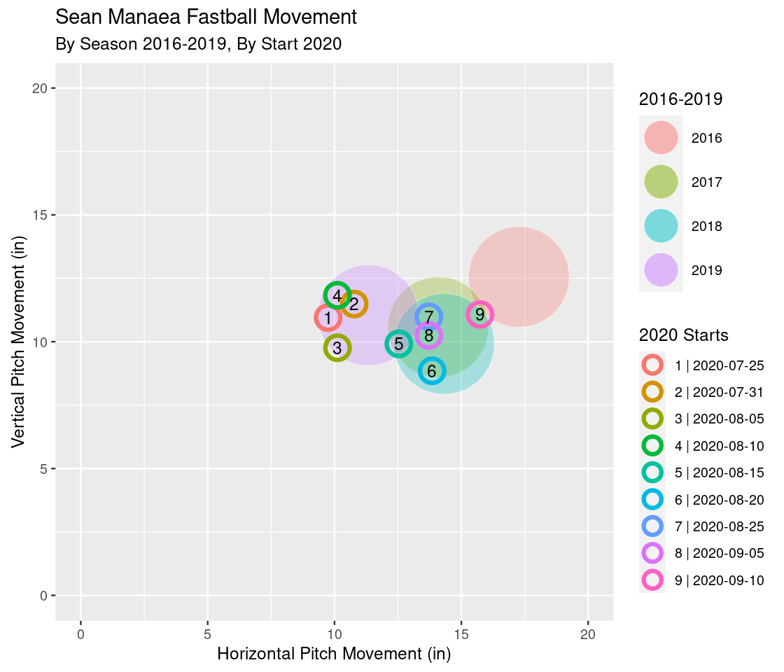Click legend ring icon for start 6
784x672 pixels.
point(652,499)
